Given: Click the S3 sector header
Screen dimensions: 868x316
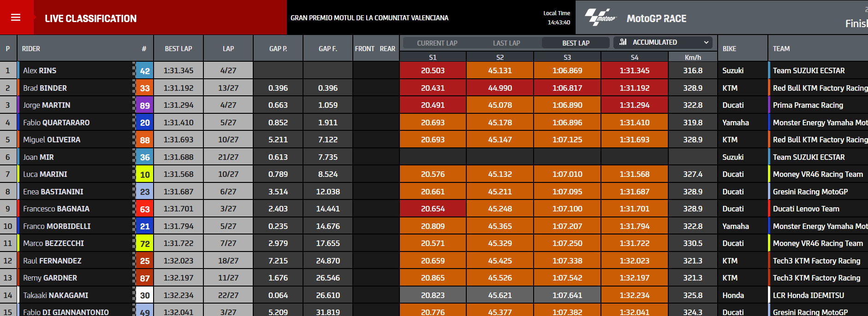Looking at the screenshot, I should [567, 57].
